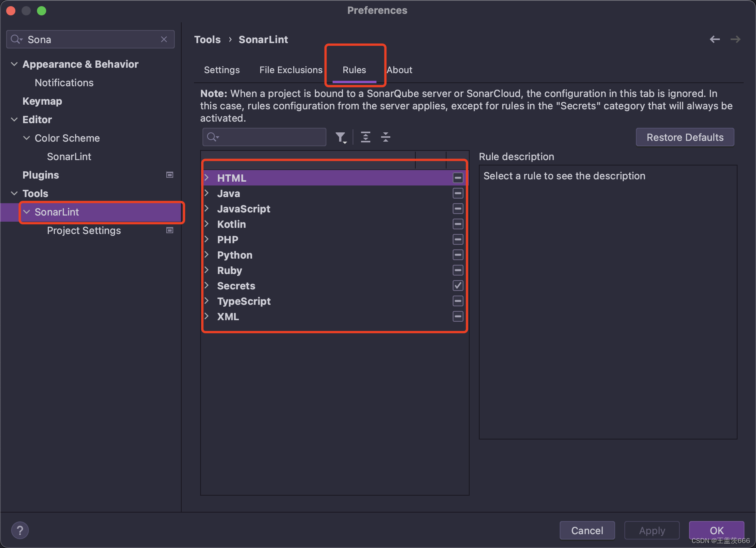Screen dimensions: 756x548
Task: Click the settings search magnifier icon
Action: (16, 39)
